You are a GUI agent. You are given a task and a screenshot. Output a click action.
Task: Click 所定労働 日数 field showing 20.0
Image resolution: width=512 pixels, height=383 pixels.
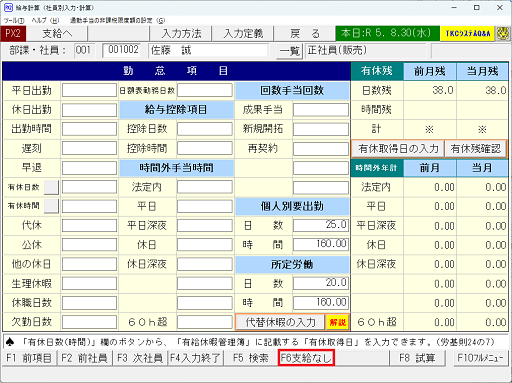(321, 284)
